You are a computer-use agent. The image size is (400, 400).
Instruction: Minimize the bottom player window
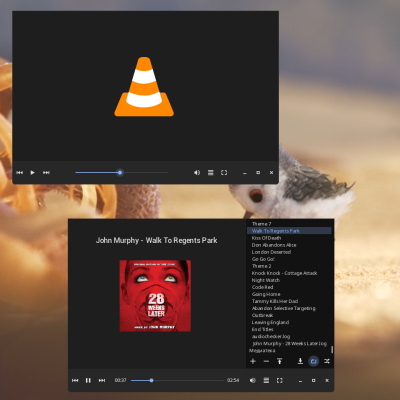[300, 381]
